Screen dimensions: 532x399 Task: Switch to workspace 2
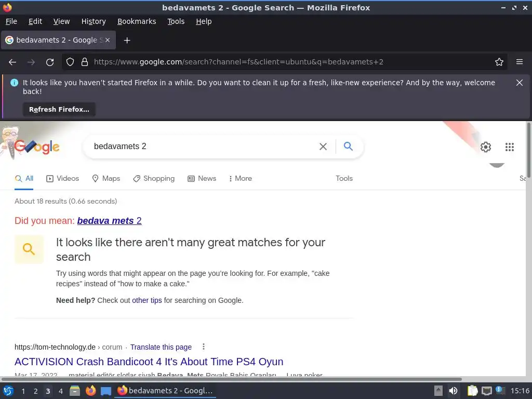[x=36, y=391]
